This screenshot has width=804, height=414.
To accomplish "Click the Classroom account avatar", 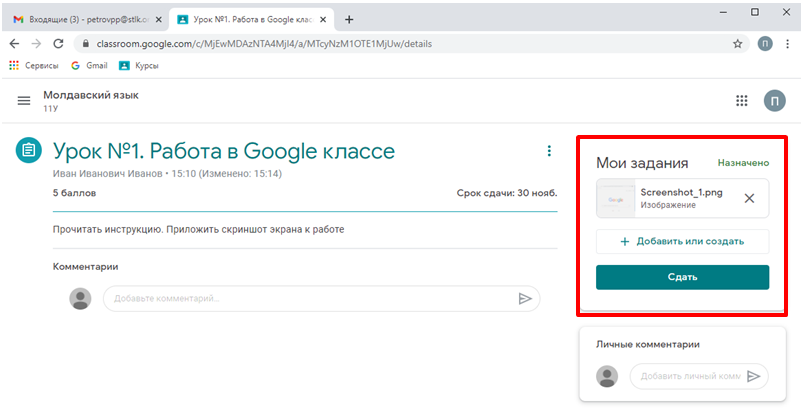I will (x=774, y=100).
